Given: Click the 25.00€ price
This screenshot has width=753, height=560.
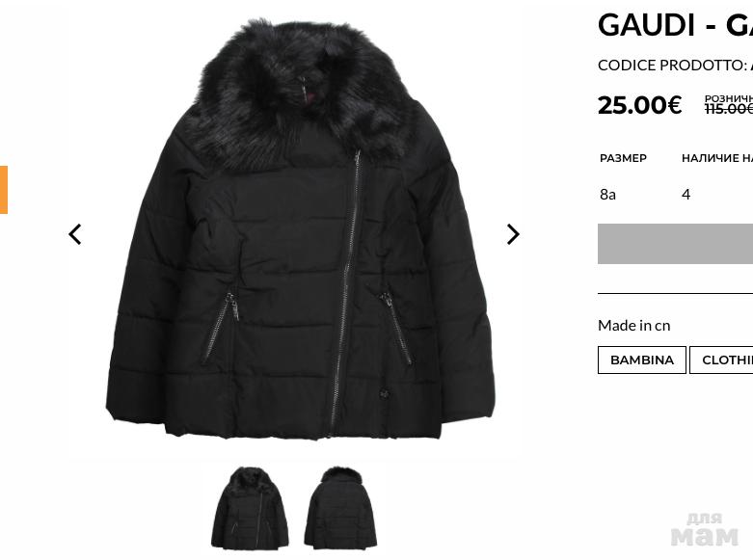Looking at the screenshot, I should coord(639,105).
